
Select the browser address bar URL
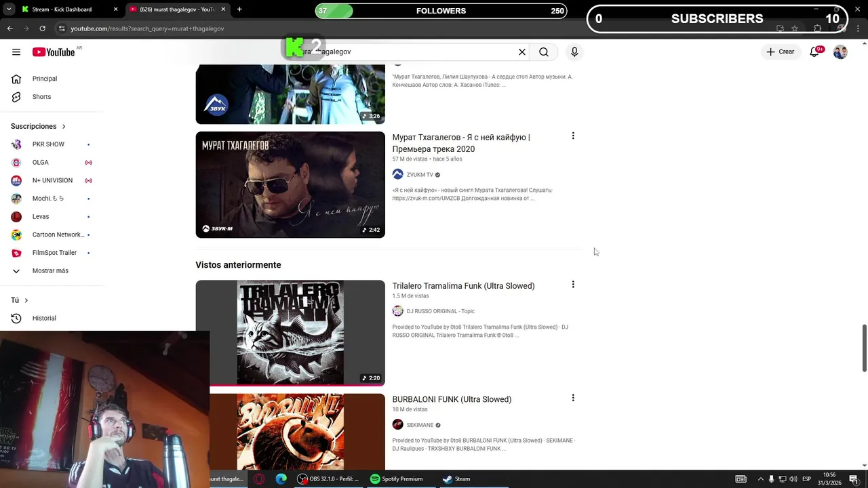click(x=147, y=28)
